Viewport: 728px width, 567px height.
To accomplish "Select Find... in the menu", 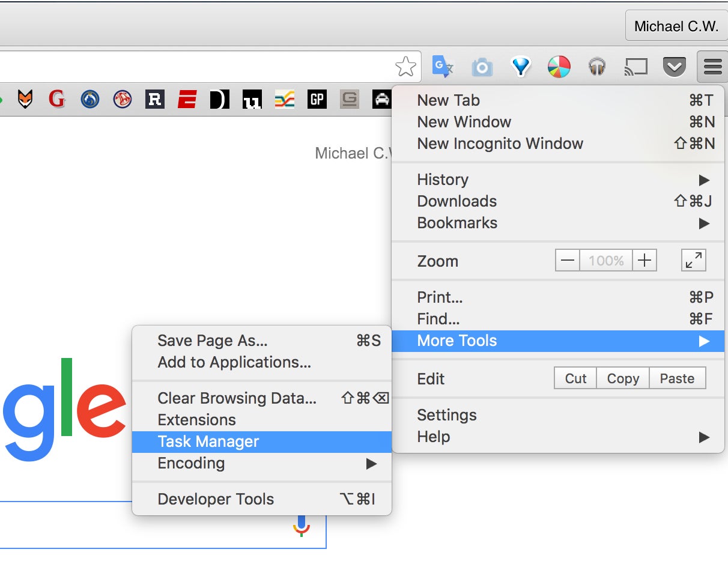I will pyautogui.click(x=558, y=319).
